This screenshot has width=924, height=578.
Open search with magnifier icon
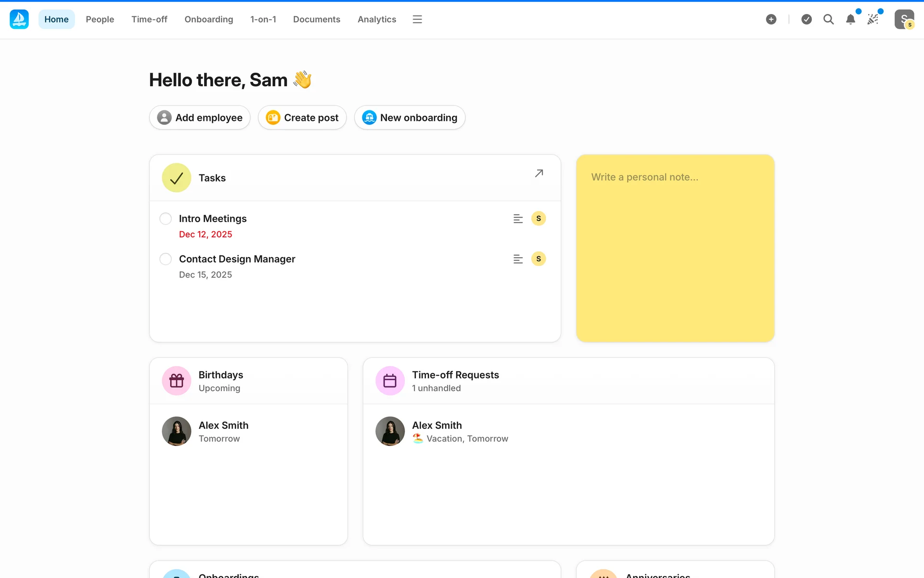828,19
